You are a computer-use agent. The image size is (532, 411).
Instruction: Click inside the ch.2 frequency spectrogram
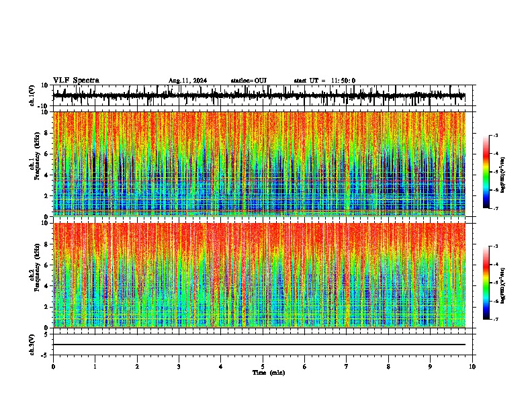pos(259,275)
